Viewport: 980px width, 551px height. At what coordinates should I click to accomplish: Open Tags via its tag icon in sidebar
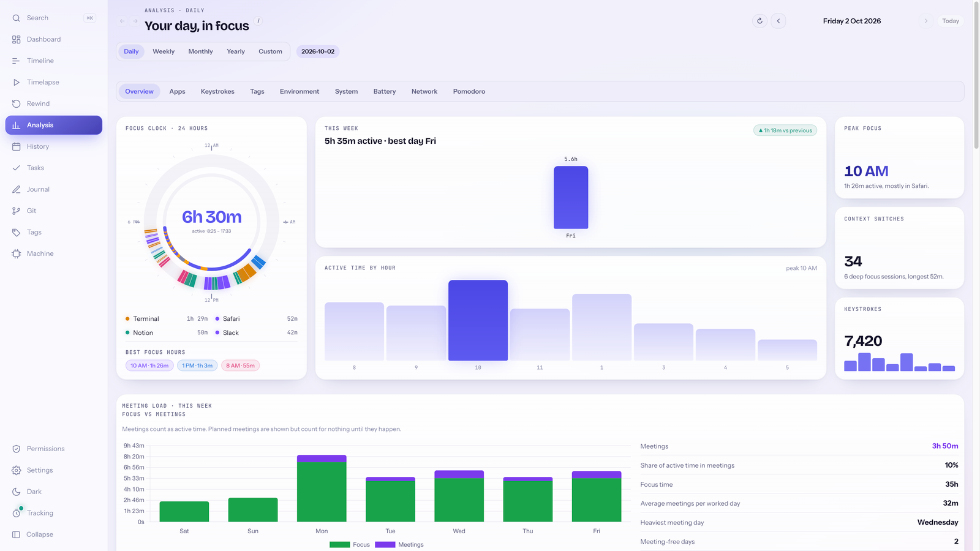click(17, 232)
